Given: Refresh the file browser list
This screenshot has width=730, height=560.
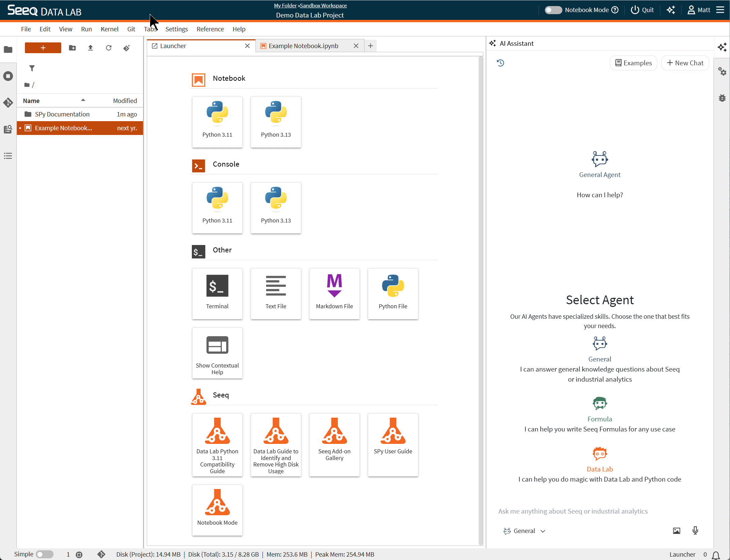Looking at the screenshot, I should point(108,48).
